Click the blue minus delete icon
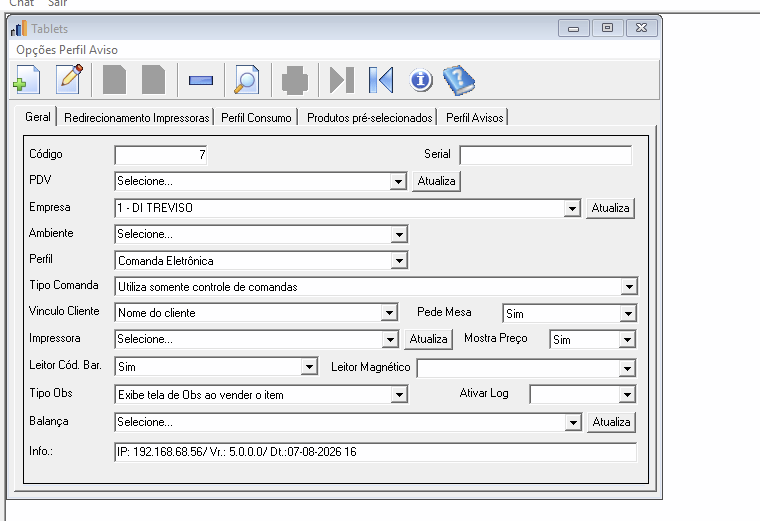This screenshot has height=521, width=760. [201, 80]
